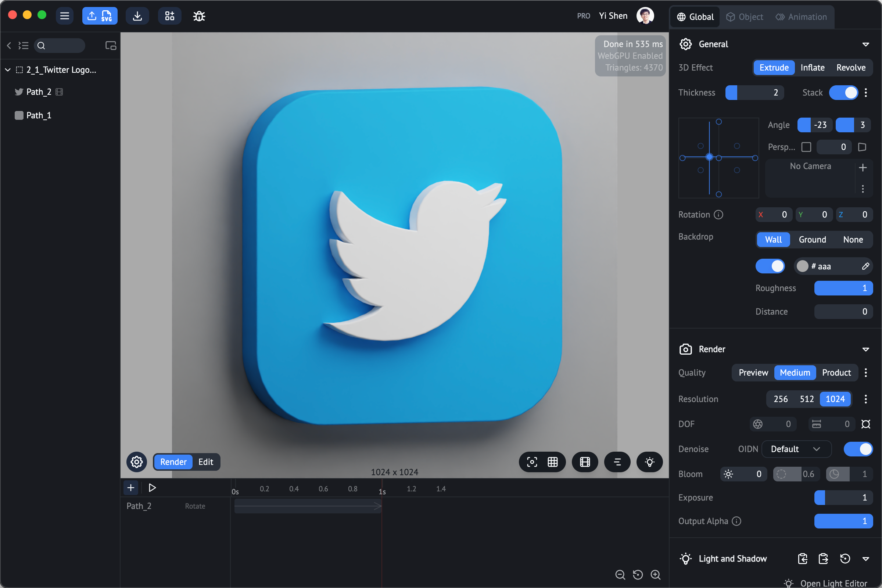Collapse sidebar with the left chevron
Viewport: 882px width, 588px height.
click(9, 46)
